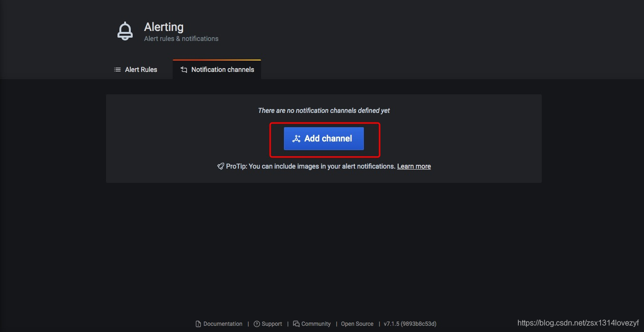Image resolution: width=644 pixels, height=332 pixels.
Task: Open the Open Source footer link
Action: coord(357,324)
